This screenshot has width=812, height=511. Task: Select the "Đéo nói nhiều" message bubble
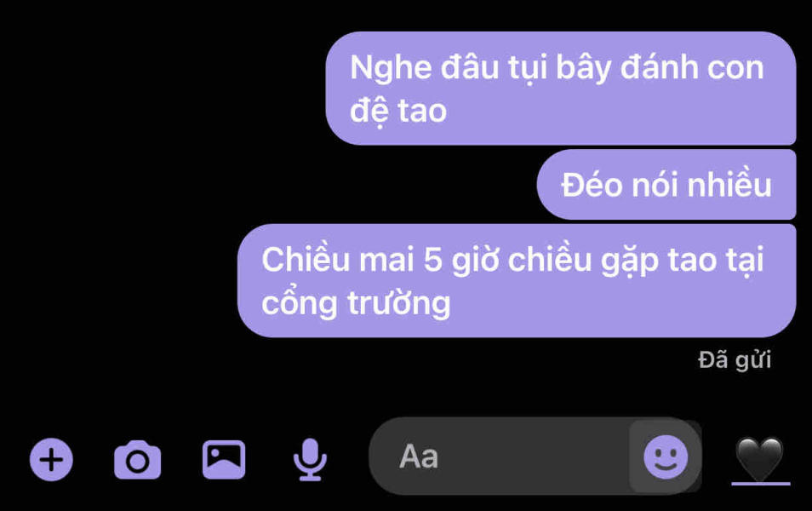pyautogui.click(x=666, y=185)
